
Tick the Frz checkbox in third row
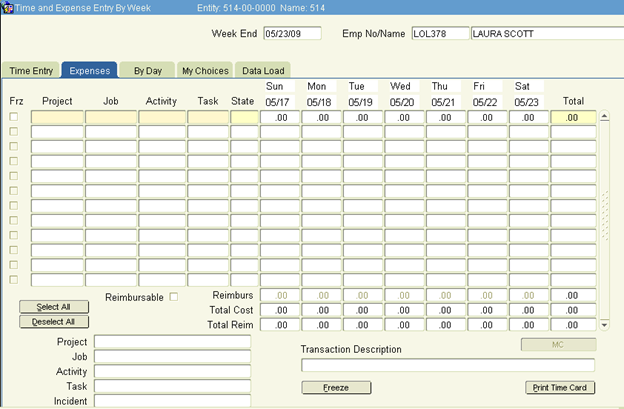pos(14,146)
